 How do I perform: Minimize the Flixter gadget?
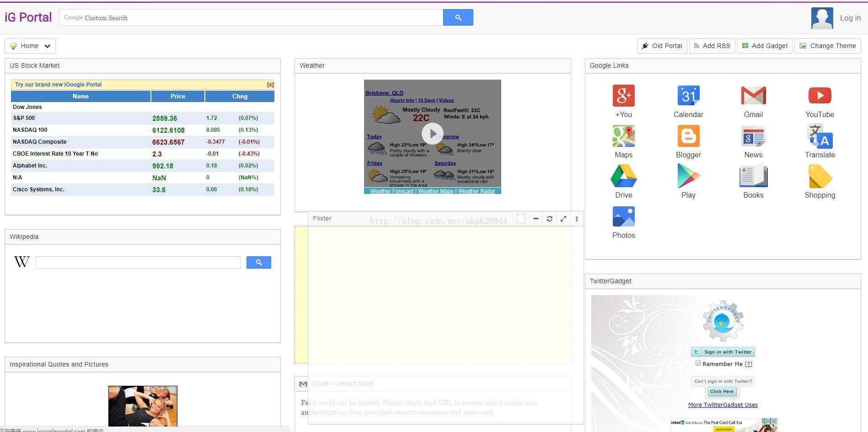[536, 219]
